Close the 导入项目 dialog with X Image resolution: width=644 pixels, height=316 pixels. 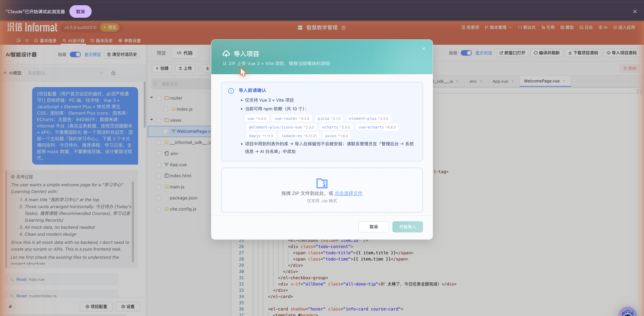(x=423, y=49)
